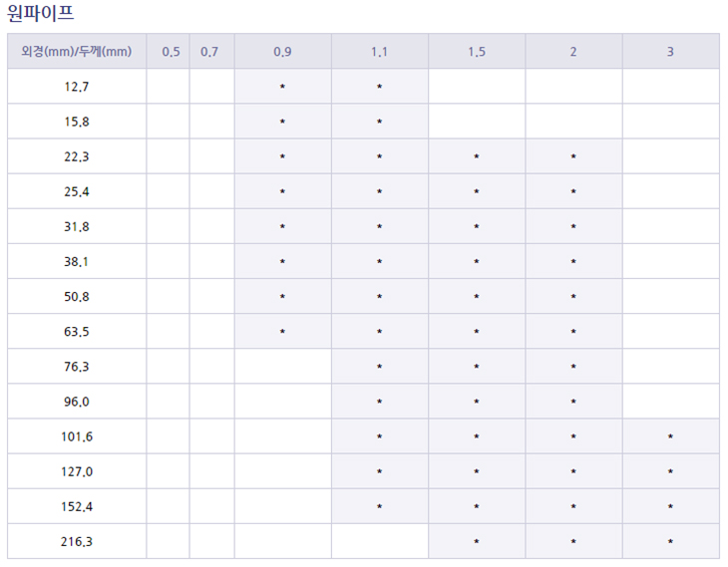
Task: Click the 원파이프 table title
Action: (x=40, y=13)
